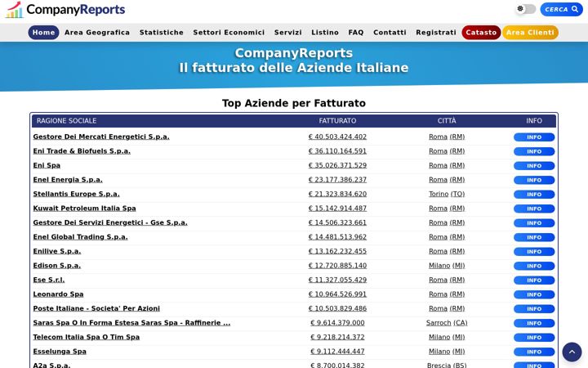This screenshot has width=588, height=368.
Task: Click INFO button for Leonardo Spa
Action: (534, 294)
